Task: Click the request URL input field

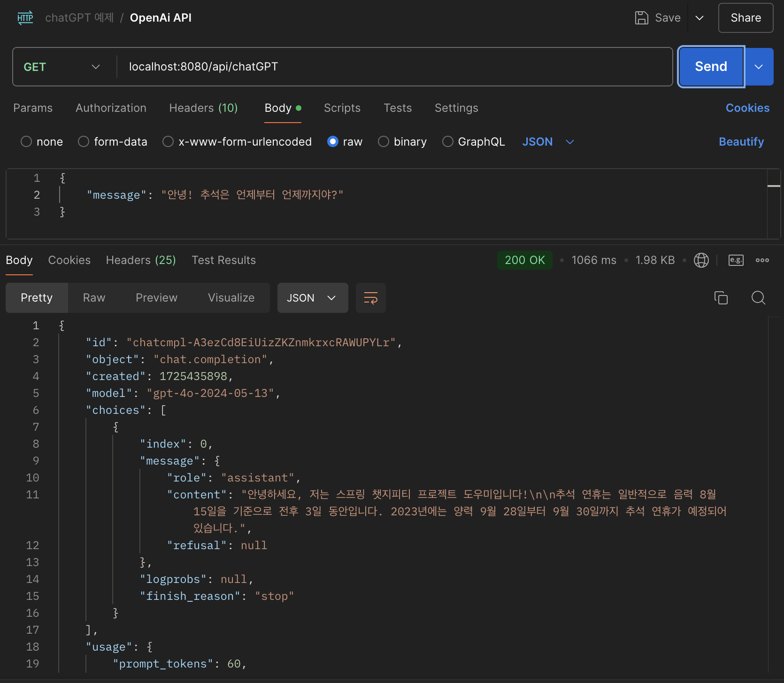Action: pos(394,67)
